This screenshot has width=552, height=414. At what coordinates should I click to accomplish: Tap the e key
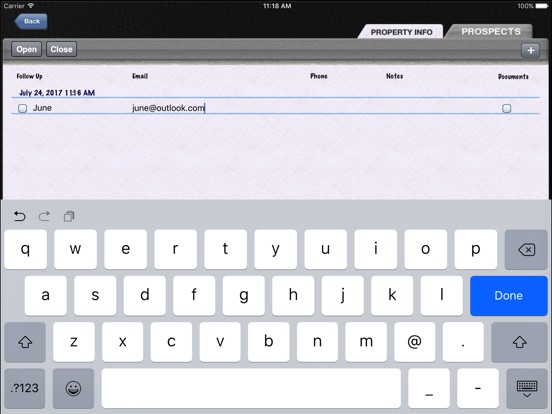tap(125, 250)
